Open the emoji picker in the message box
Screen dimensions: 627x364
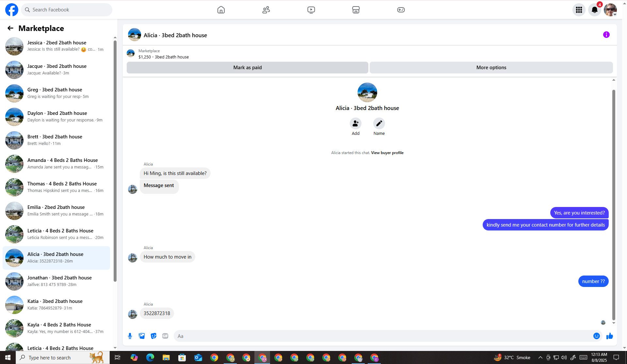[x=596, y=336]
